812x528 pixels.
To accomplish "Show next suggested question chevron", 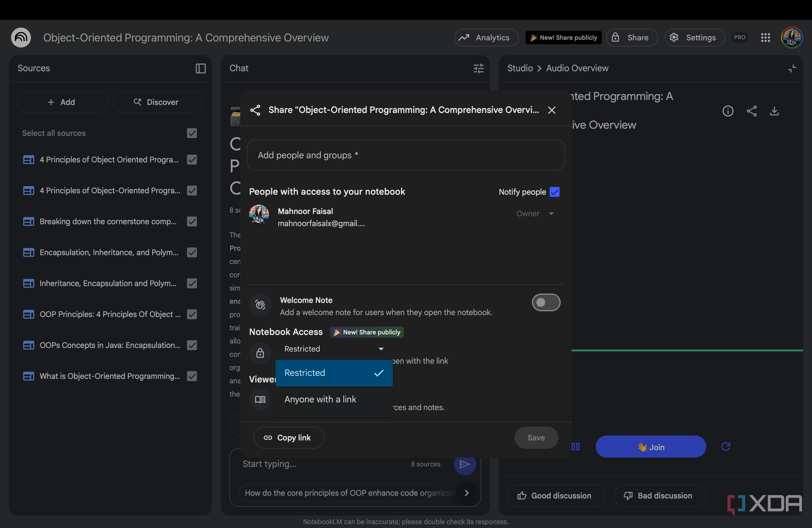I will 466,493.
